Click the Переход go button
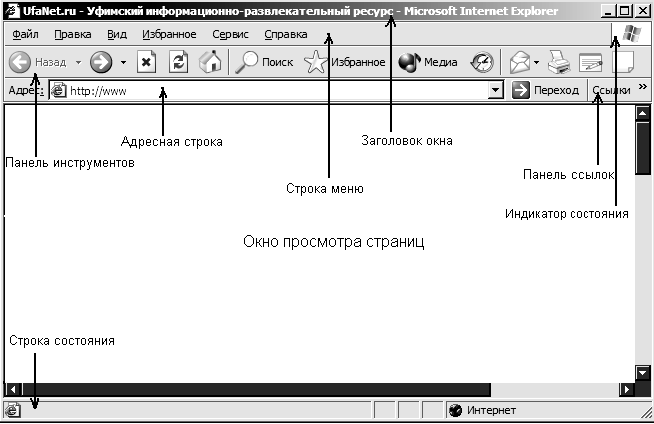The image size is (654, 424). [x=545, y=90]
